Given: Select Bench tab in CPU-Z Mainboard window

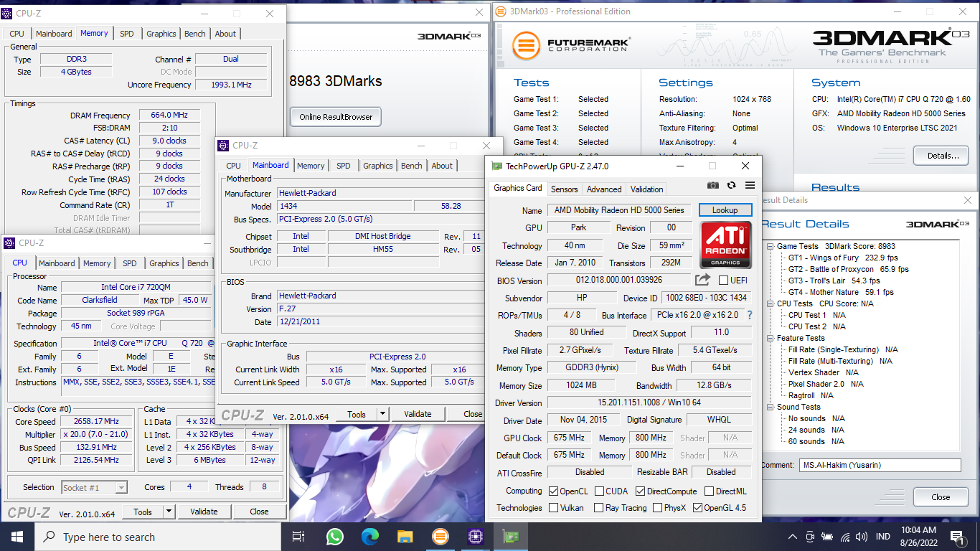Looking at the screenshot, I should 412,166.
